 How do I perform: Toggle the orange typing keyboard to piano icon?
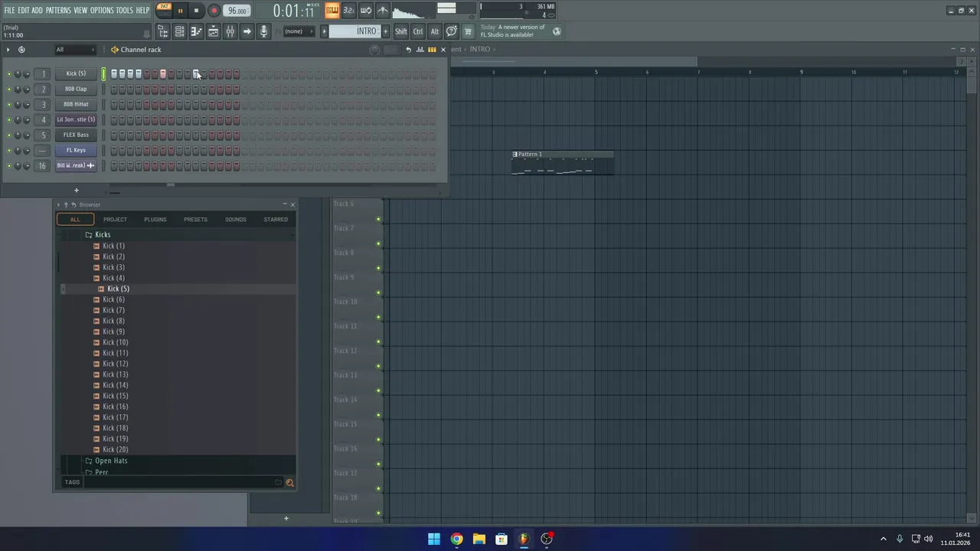tap(332, 10)
